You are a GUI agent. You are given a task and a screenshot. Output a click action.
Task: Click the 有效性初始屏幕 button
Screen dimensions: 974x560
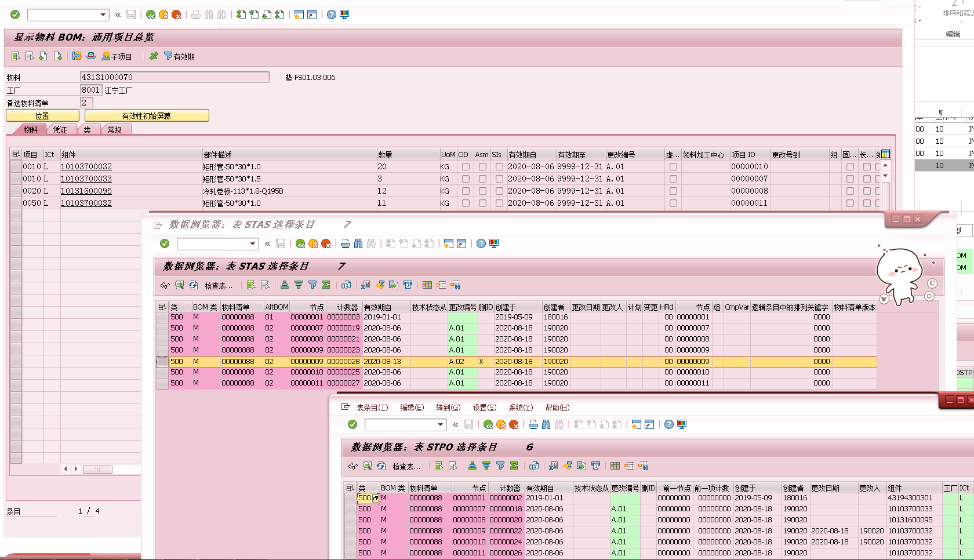(147, 115)
